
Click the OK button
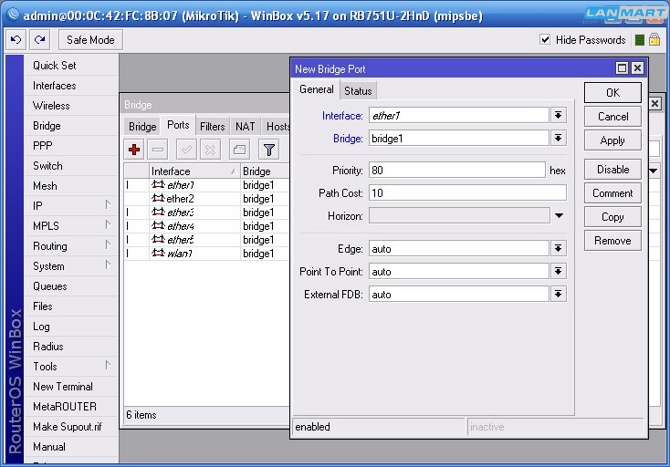point(613,93)
